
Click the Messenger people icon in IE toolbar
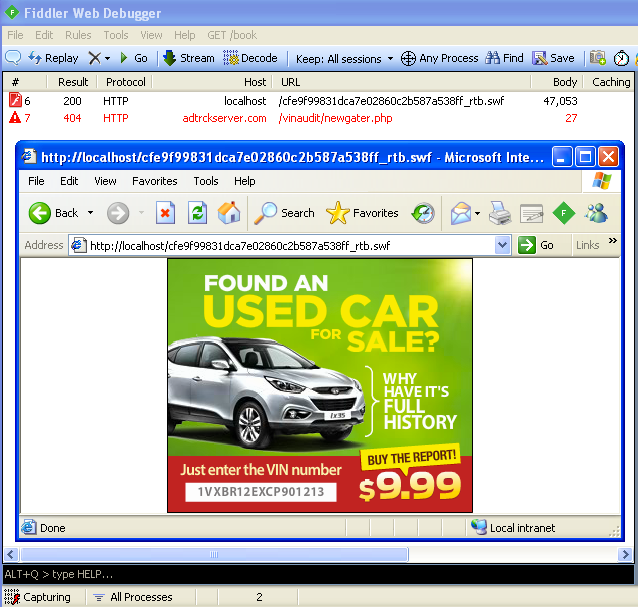coord(596,213)
